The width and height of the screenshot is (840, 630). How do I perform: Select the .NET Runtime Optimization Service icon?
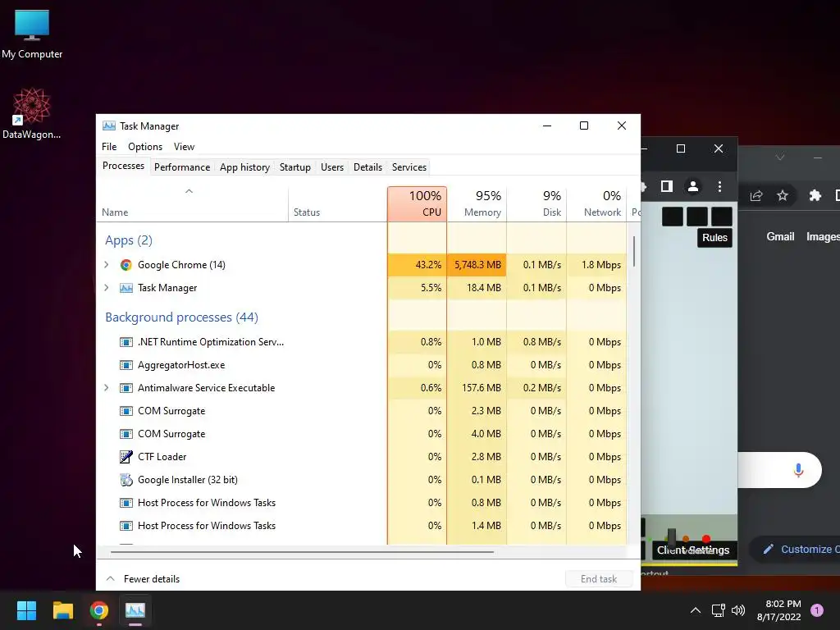coord(126,342)
